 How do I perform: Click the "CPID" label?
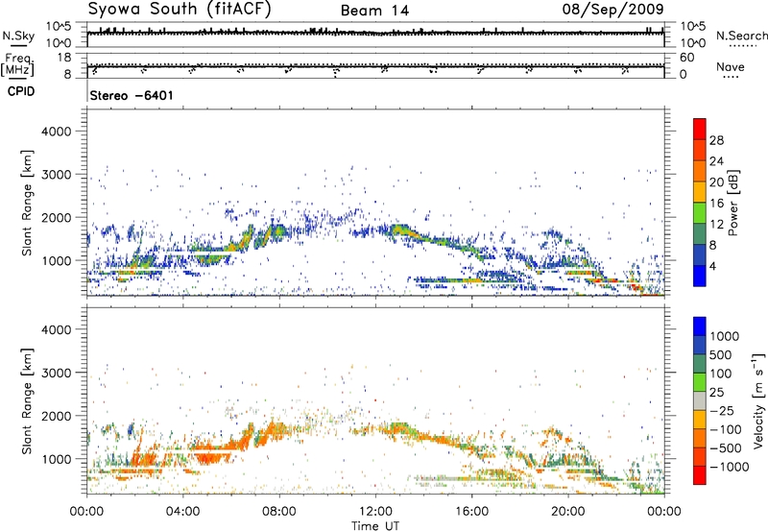click(x=21, y=91)
